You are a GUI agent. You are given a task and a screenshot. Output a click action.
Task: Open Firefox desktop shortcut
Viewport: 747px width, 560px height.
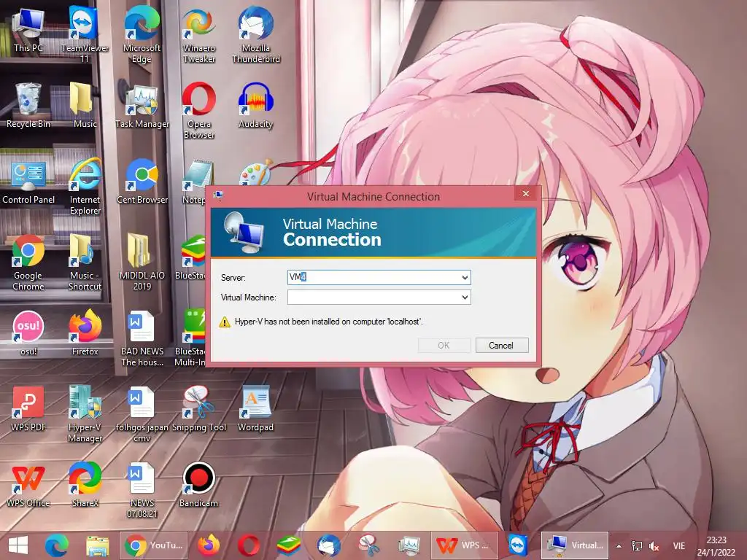(x=85, y=333)
